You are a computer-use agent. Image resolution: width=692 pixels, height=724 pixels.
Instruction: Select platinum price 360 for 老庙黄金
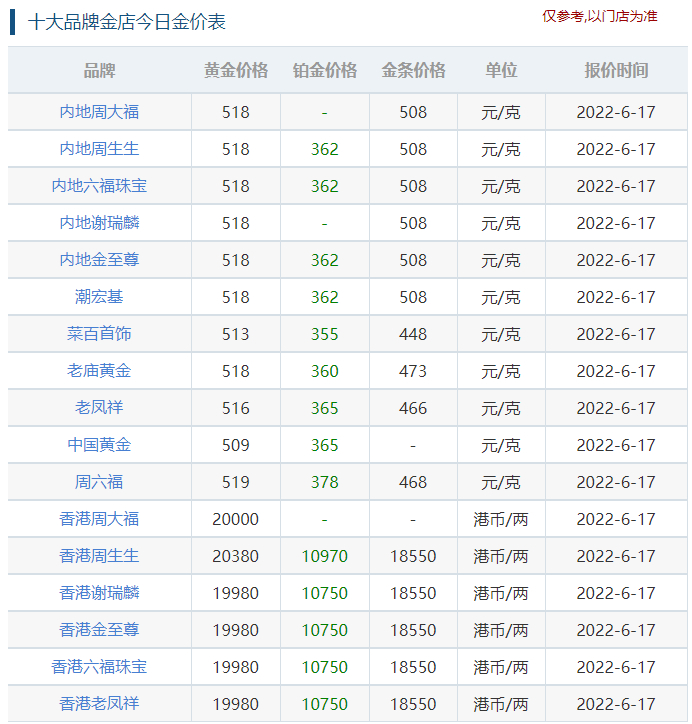(x=325, y=371)
